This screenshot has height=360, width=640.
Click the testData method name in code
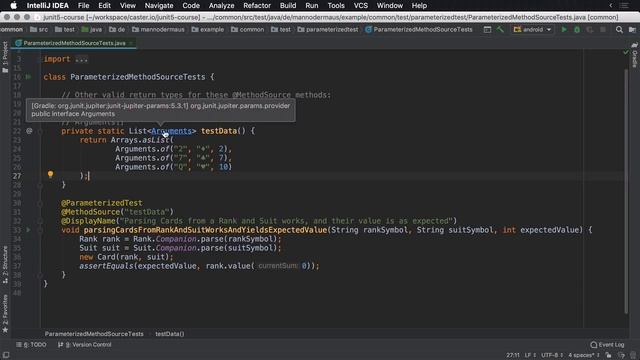point(219,131)
